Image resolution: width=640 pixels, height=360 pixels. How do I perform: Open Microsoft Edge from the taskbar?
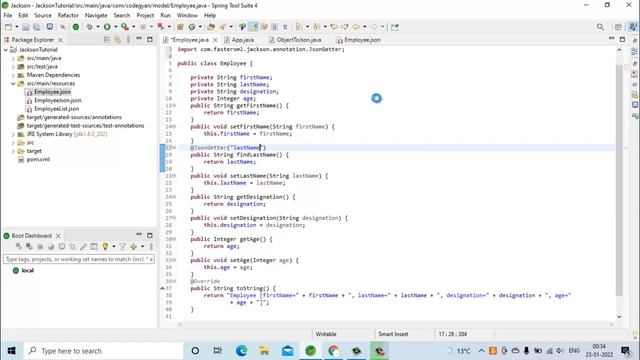point(241,351)
